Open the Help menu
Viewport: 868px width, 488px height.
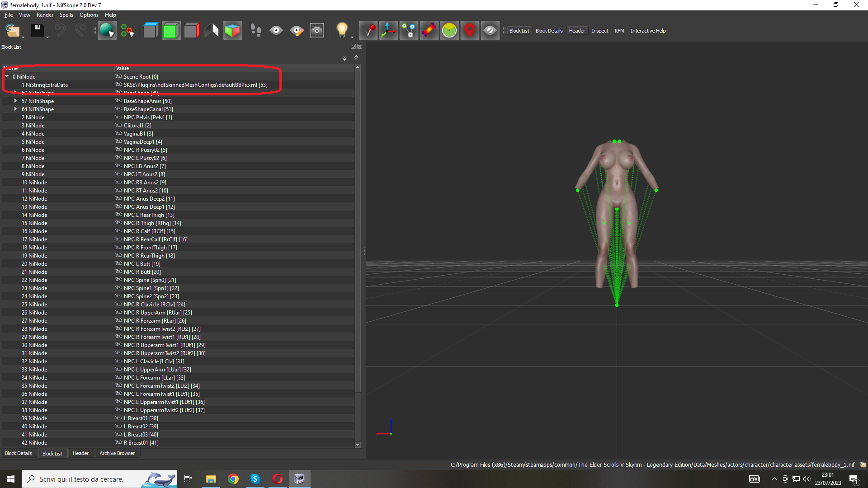[x=110, y=15]
